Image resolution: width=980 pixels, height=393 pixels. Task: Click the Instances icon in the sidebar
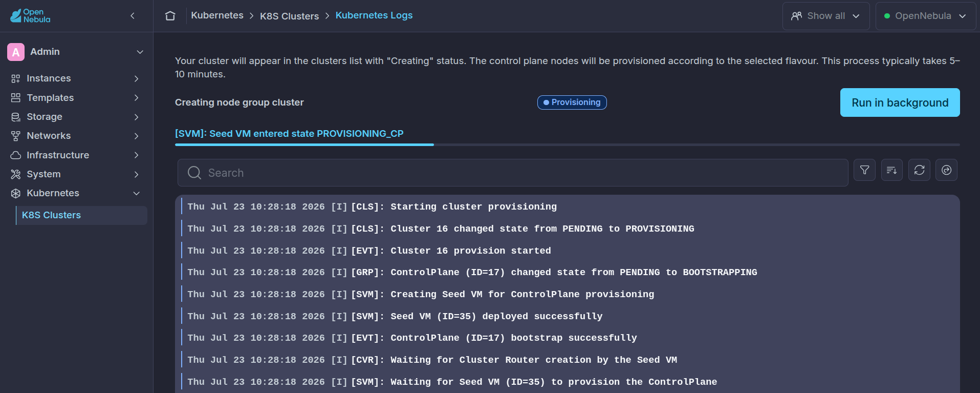pyautogui.click(x=16, y=78)
